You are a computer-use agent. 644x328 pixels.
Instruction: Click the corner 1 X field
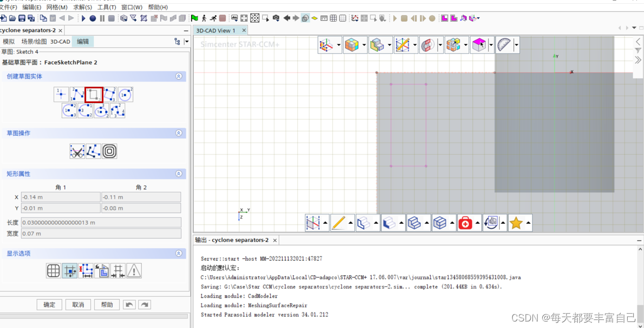(x=61, y=197)
